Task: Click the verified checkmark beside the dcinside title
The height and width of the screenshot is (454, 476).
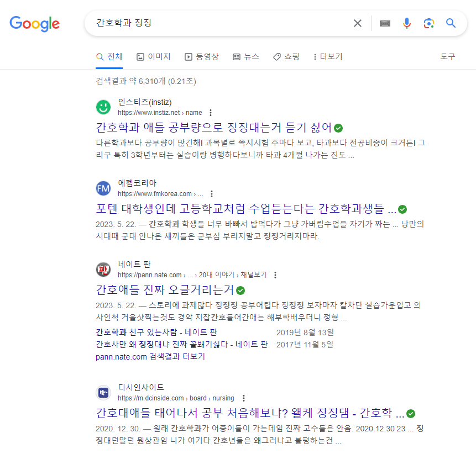Action: (x=410, y=413)
